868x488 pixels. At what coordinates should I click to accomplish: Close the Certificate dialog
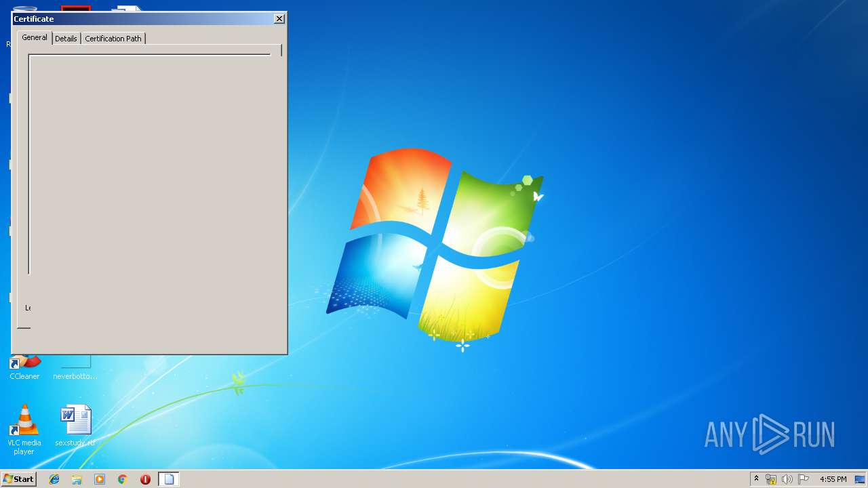279,19
